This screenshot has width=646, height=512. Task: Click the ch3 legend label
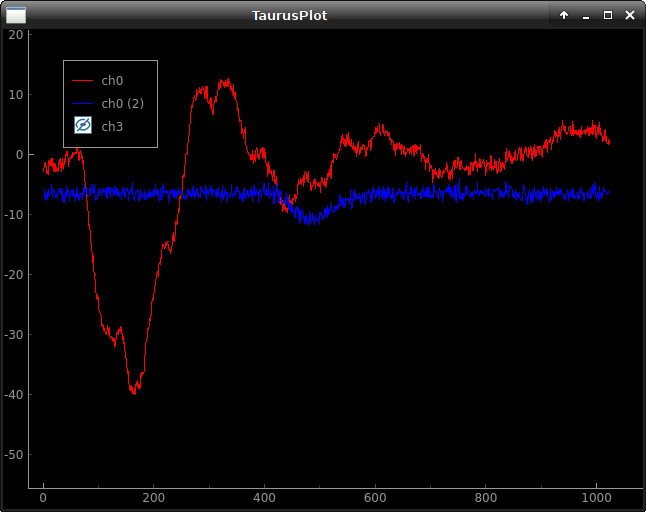pos(112,126)
